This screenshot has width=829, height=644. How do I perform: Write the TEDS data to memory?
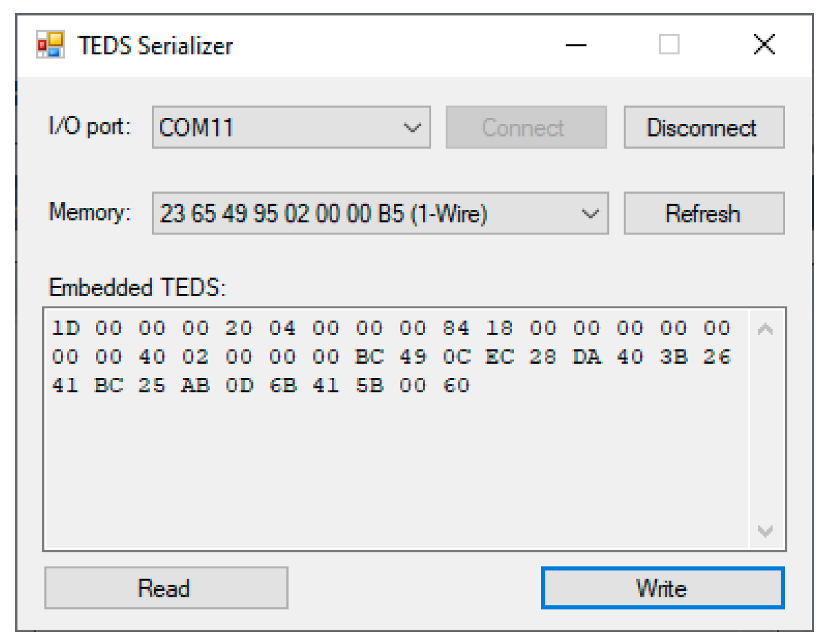click(662, 588)
